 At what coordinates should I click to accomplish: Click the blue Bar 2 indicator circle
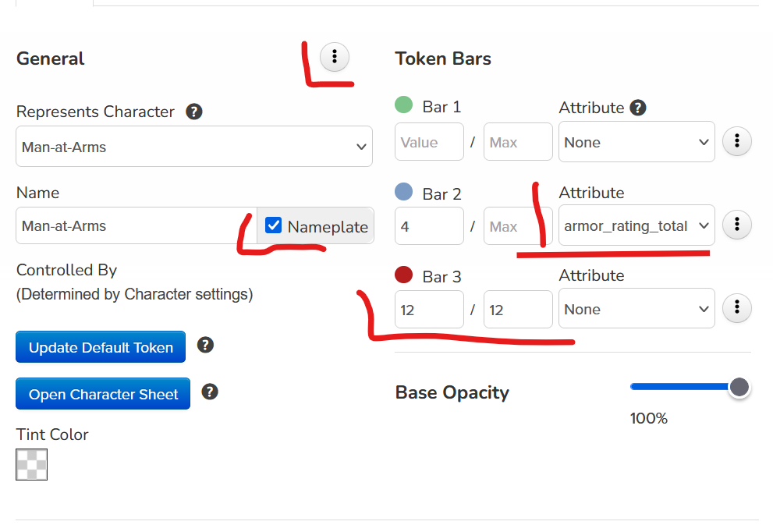[404, 193]
